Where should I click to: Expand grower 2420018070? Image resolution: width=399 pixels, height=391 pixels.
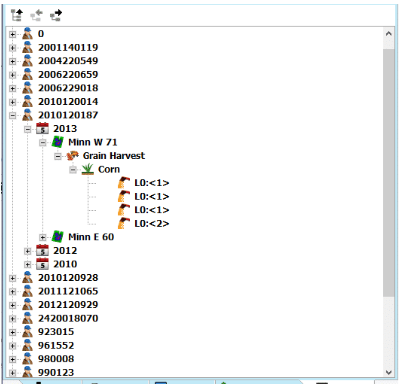pos(12,319)
